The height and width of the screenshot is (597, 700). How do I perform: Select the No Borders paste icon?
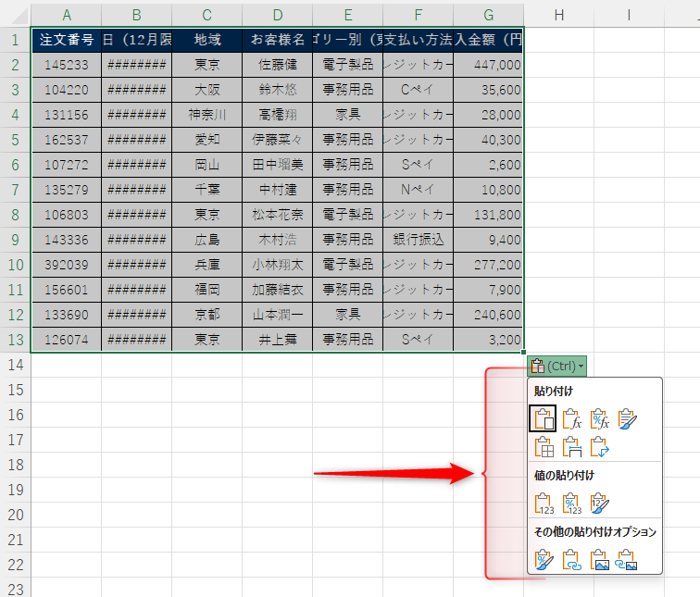[x=544, y=447]
